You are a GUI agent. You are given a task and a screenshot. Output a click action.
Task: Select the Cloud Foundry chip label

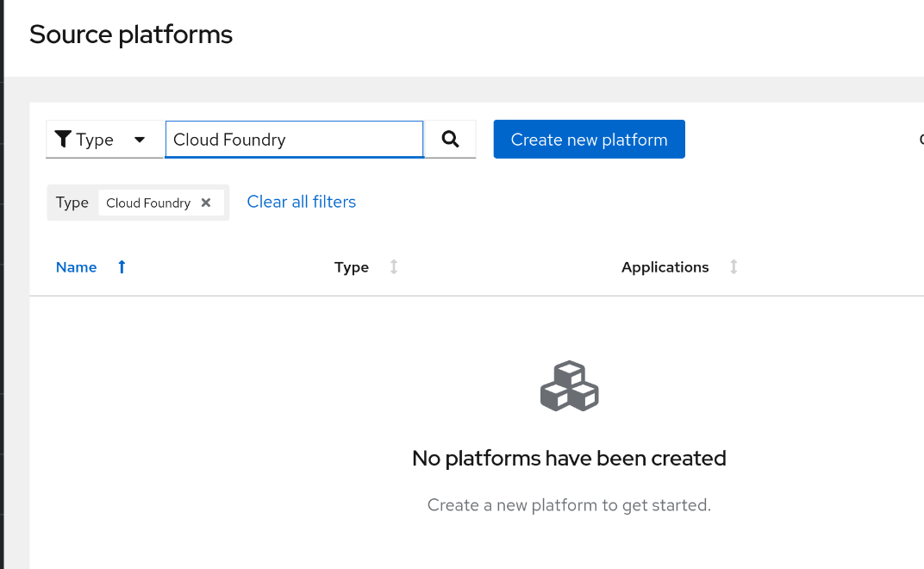148,203
